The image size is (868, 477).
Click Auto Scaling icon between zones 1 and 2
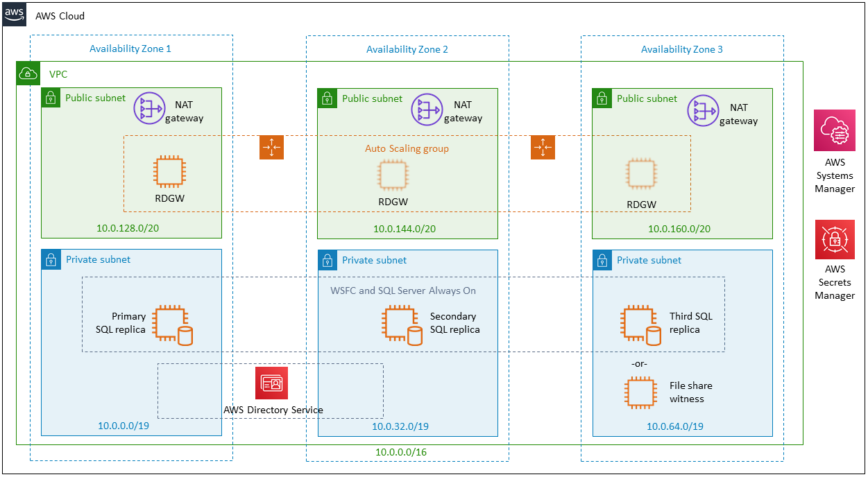point(271,147)
